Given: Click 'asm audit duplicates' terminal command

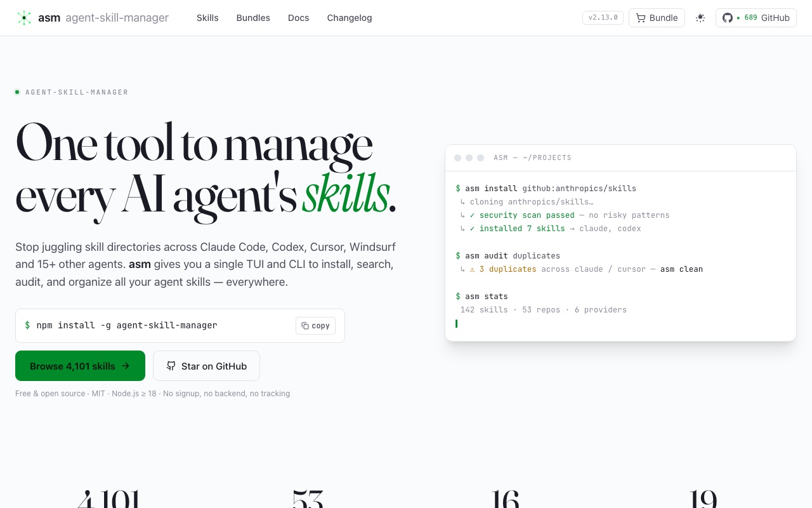Looking at the screenshot, I should pyautogui.click(x=507, y=256).
